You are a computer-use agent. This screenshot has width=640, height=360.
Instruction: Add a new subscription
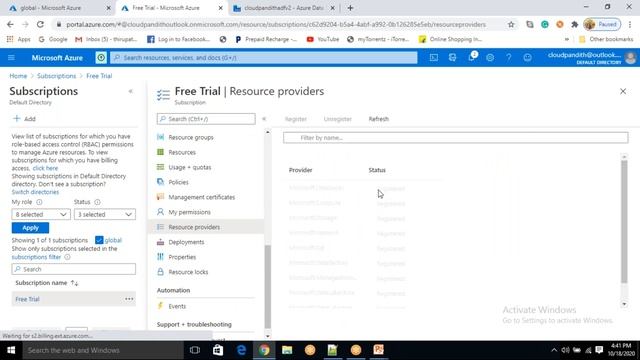pyautogui.click(x=24, y=119)
